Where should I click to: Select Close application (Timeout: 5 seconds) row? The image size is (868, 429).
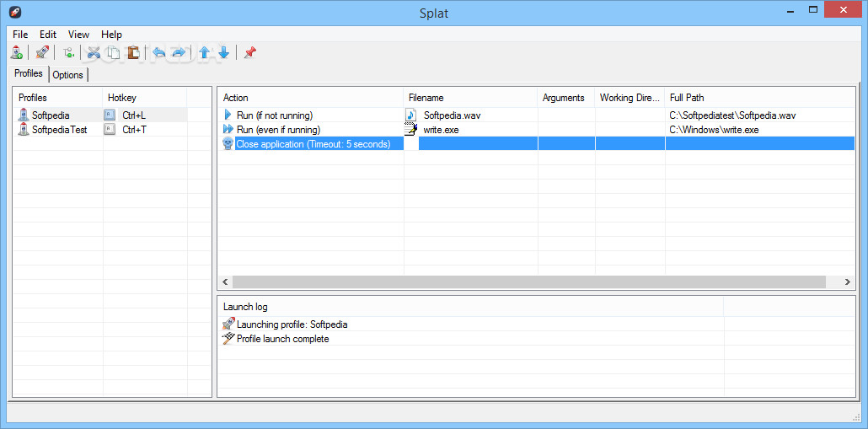537,144
